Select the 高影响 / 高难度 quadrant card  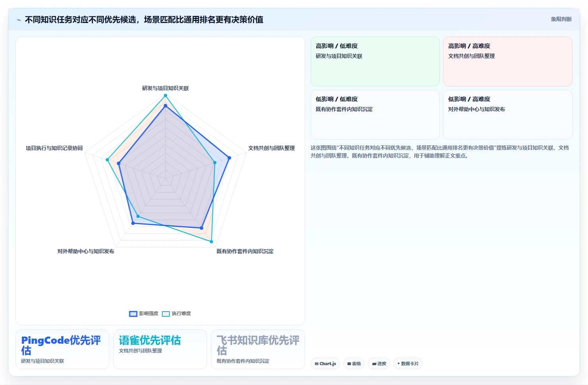[507, 62]
